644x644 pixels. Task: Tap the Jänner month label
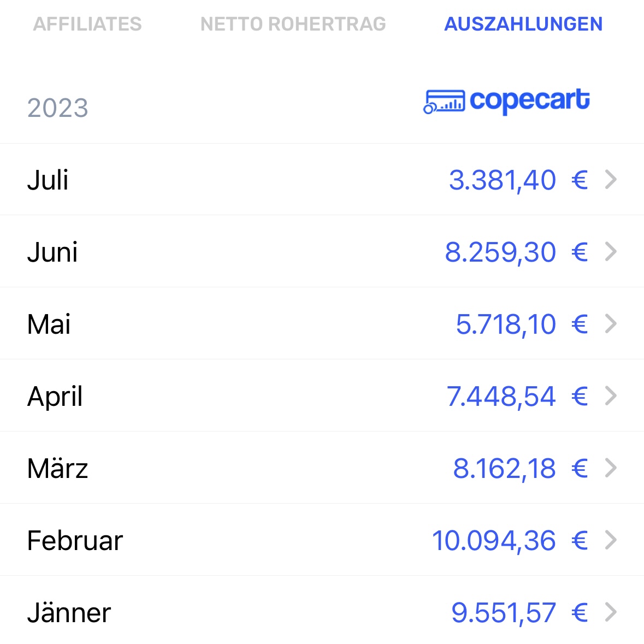click(69, 612)
